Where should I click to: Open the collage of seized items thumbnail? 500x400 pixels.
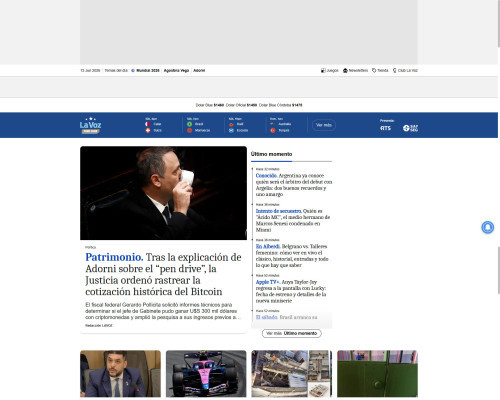tap(292, 374)
